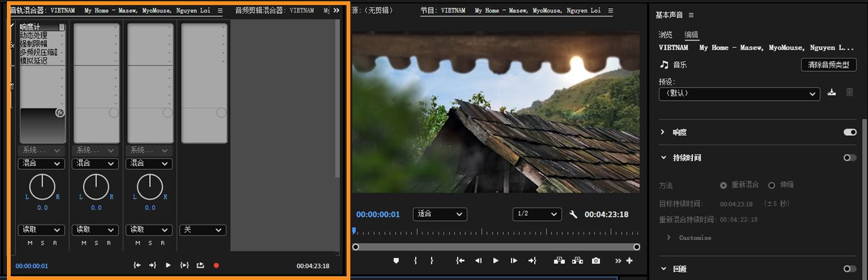Open Program monitor settings wrench
868x280 pixels.
[x=573, y=214]
